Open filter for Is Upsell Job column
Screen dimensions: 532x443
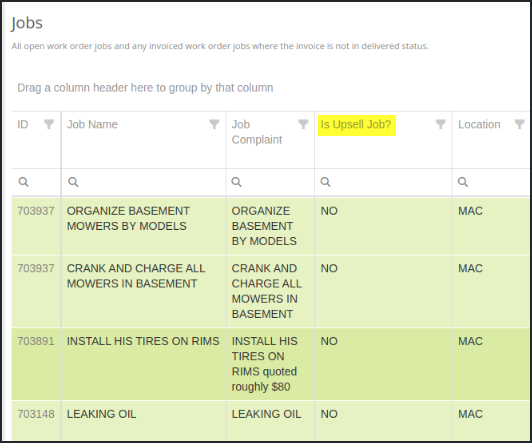point(440,124)
